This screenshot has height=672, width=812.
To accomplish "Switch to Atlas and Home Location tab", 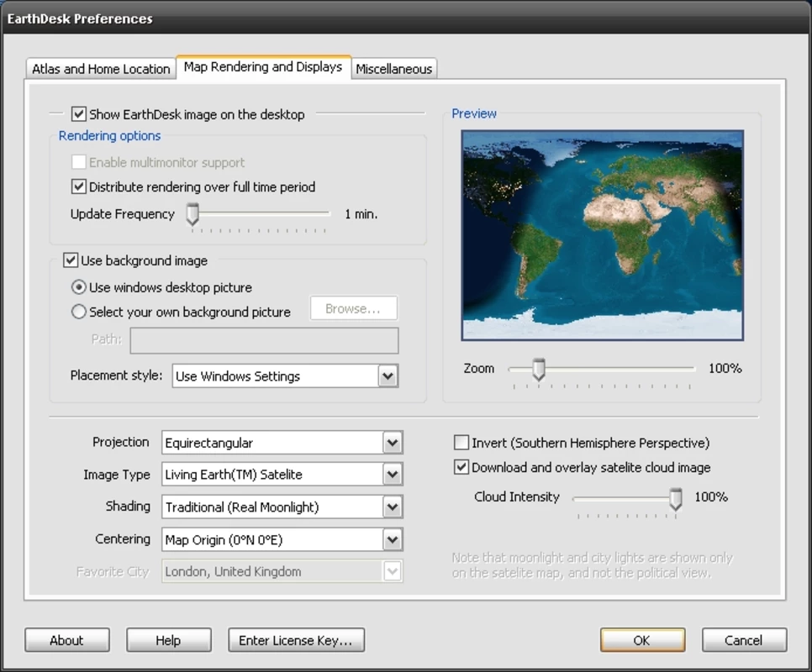I will click(x=101, y=68).
